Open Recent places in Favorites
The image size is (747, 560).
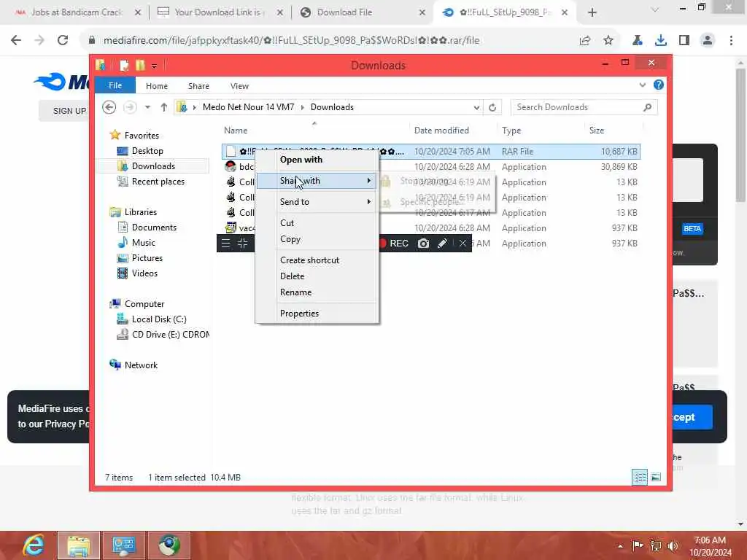158,182
